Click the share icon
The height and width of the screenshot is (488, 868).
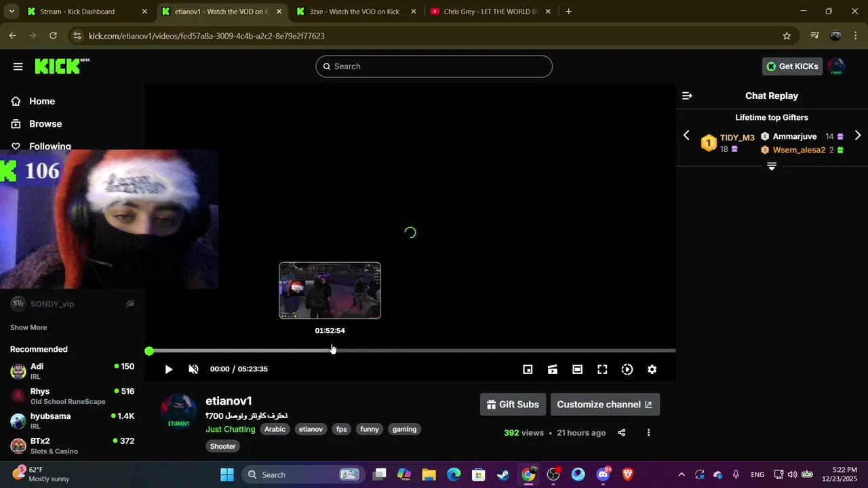tap(622, 432)
